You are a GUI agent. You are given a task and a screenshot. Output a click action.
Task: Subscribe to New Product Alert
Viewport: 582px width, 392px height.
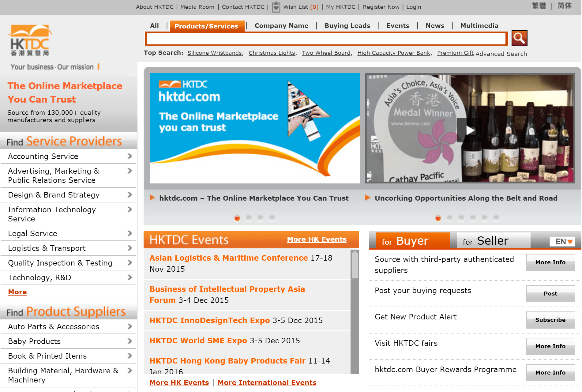tap(550, 320)
